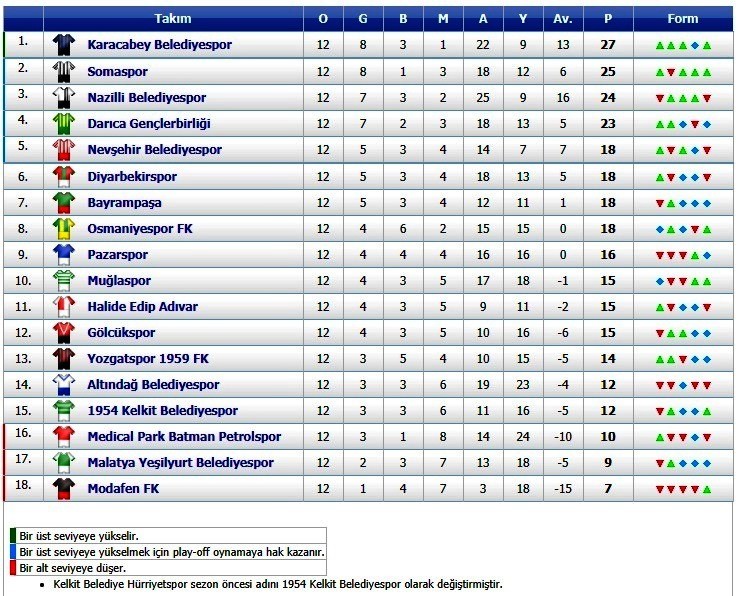
Task: Open the Nazilli Belediyespor team link
Action: (x=147, y=98)
